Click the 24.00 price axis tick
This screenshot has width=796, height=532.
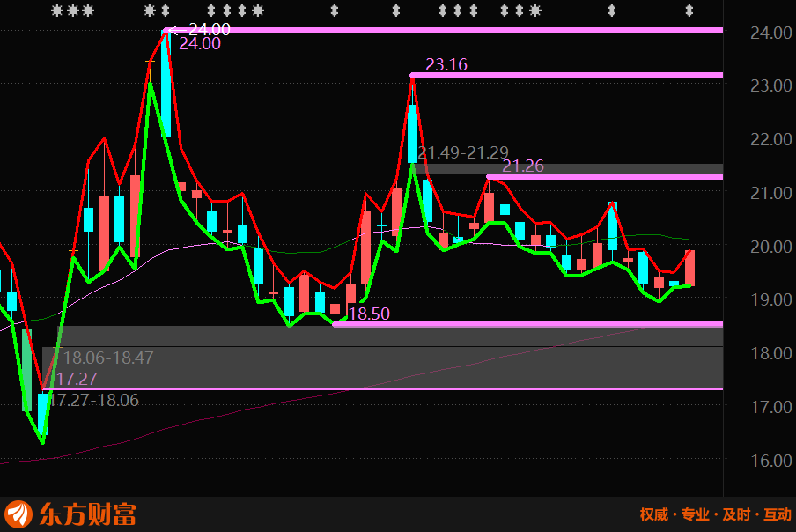771,33
